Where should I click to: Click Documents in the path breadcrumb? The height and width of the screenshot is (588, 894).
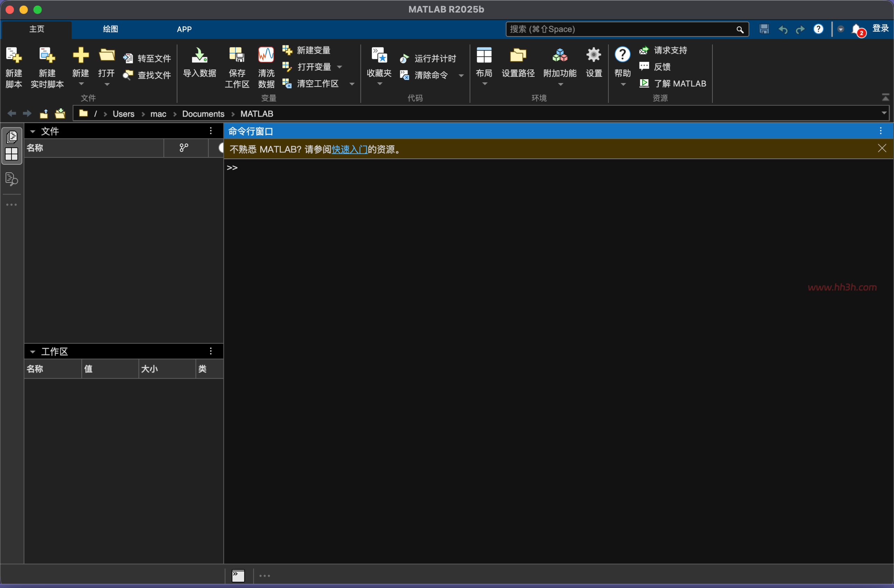(x=203, y=114)
